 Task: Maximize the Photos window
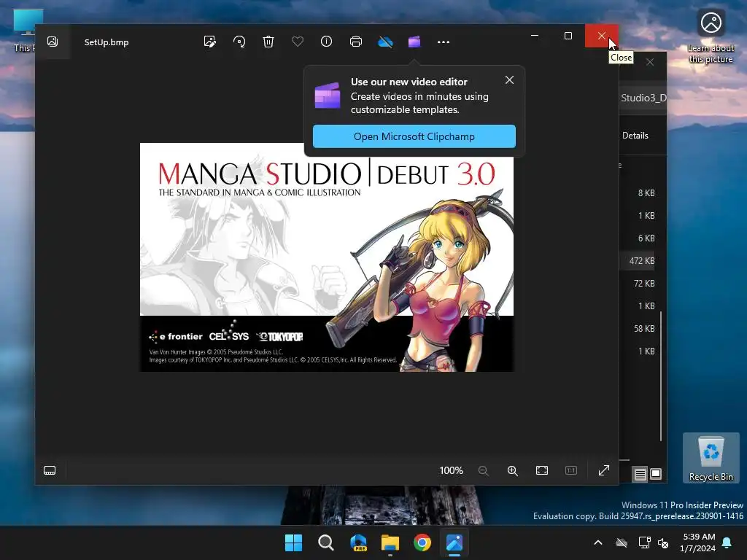(568, 36)
